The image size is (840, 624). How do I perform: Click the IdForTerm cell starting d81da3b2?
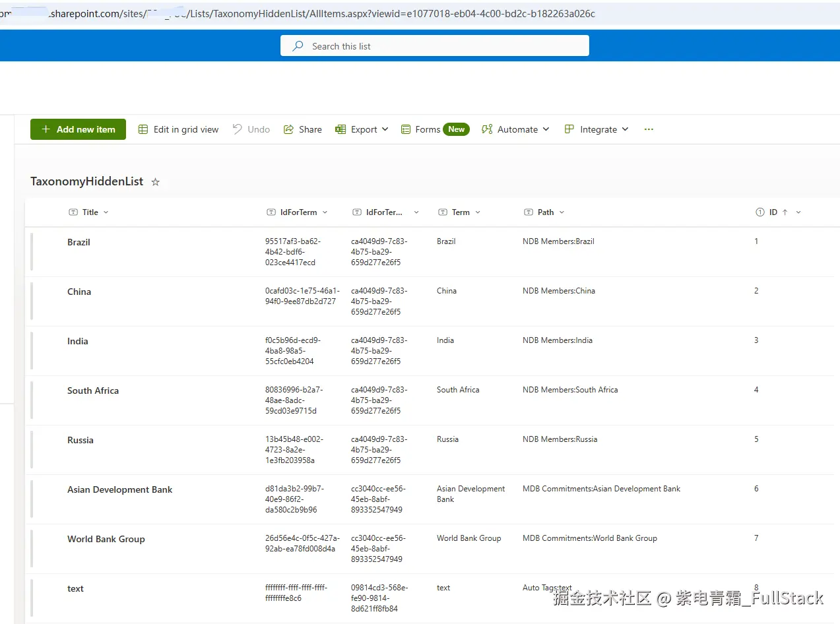[294, 499]
